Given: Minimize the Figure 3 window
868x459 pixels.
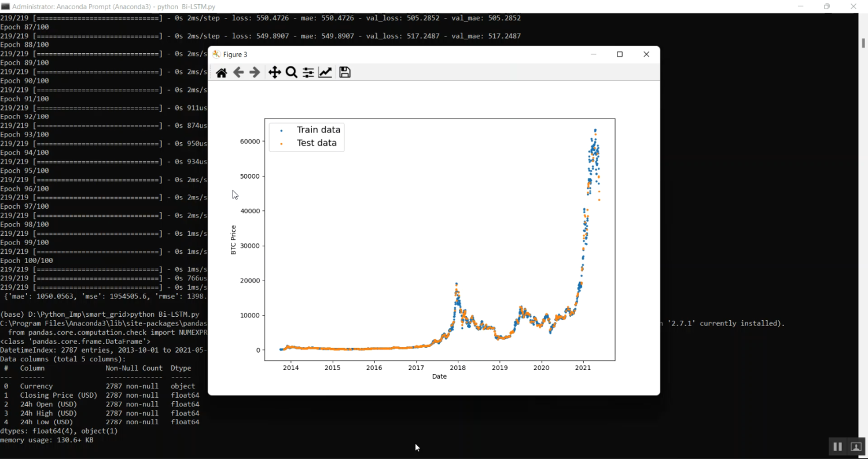Looking at the screenshot, I should (x=593, y=54).
